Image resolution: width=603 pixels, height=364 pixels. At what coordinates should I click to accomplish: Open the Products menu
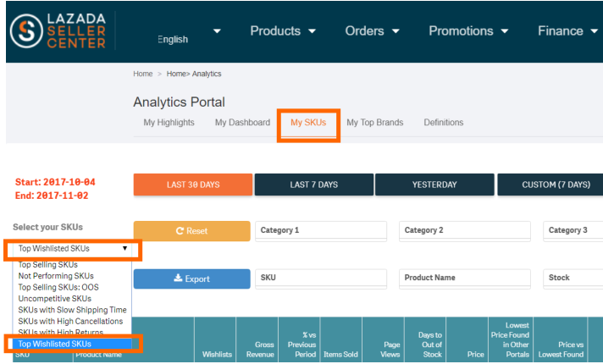click(x=283, y=31)
